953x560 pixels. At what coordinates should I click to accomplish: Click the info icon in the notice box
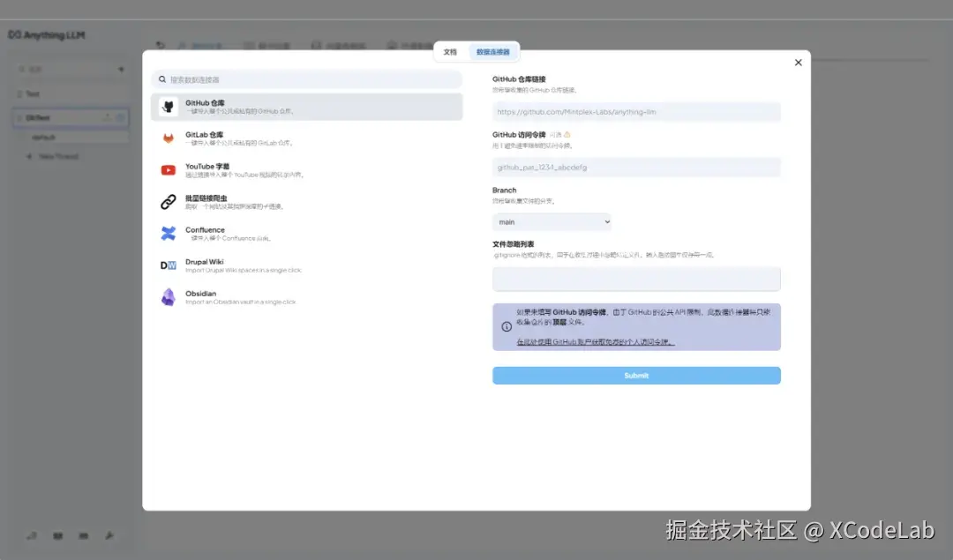[x=504, y=326]
